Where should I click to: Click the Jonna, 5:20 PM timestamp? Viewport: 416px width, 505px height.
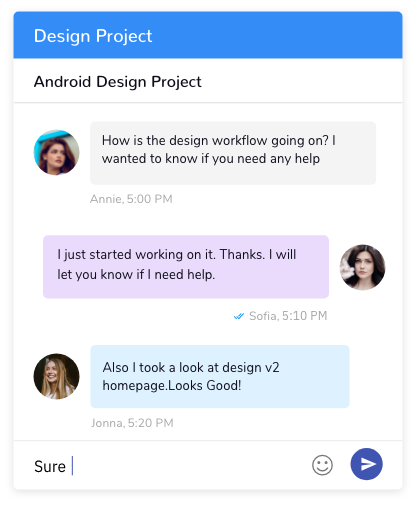click(132, 423)
